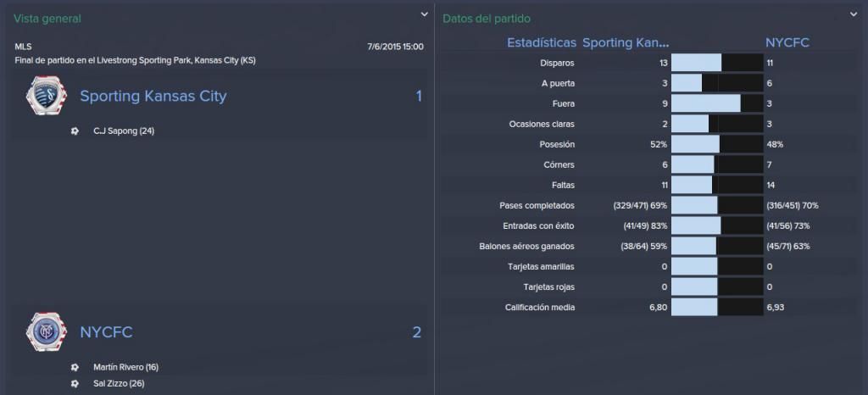The width and height of the screenshot is (868, 395).
Task: Open the Datos del partido dropdown chevron
Action: [x=853, y=14]
